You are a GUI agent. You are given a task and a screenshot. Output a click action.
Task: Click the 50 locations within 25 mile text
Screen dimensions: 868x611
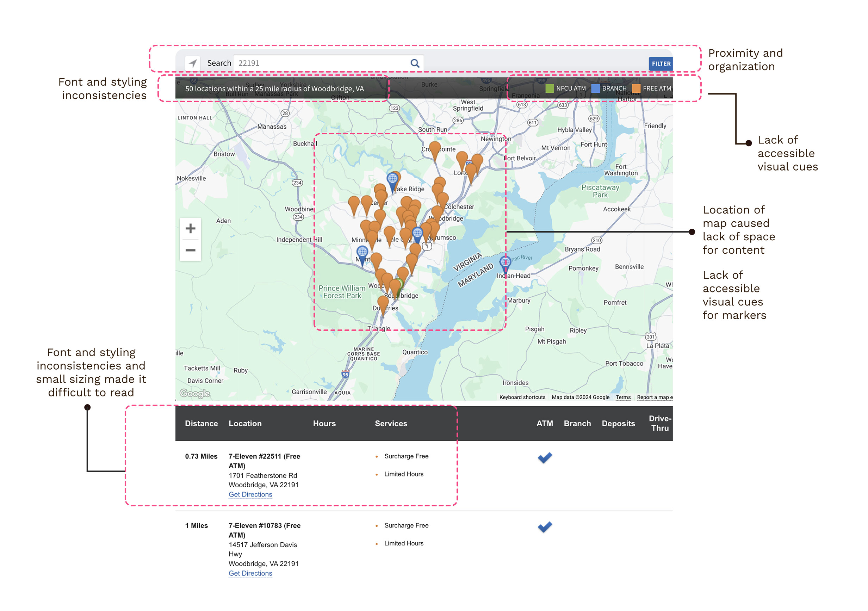[x=274, y=89]
